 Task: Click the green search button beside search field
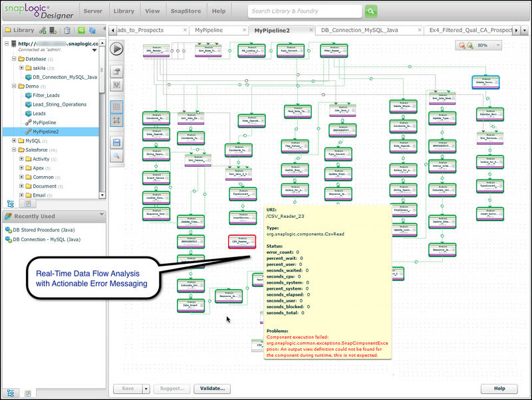(x=371, y=11)
